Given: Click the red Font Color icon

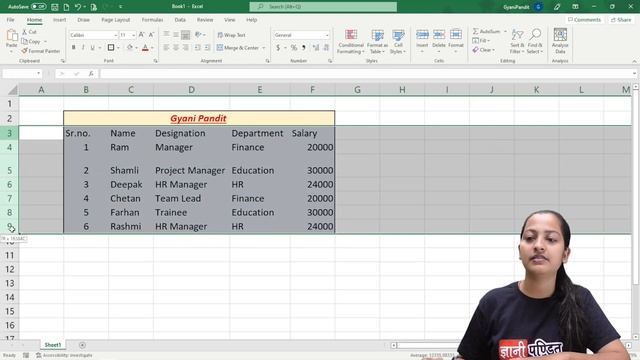Looking at the screenshot, I should coord(145,48).
